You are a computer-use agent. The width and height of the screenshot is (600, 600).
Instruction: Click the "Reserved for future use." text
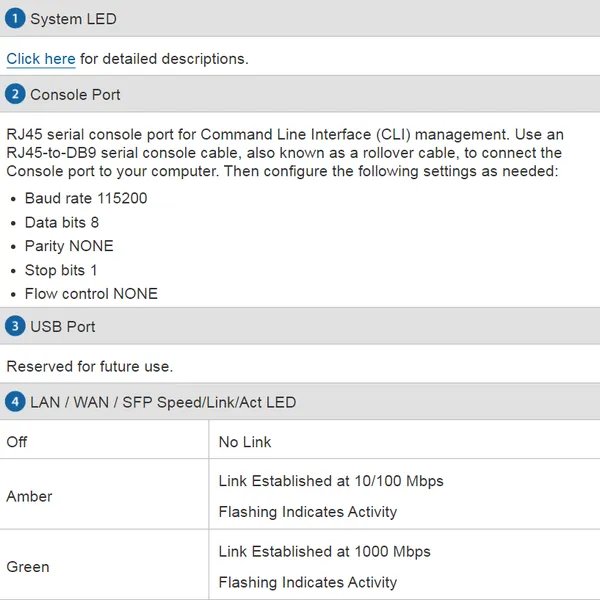90,366
